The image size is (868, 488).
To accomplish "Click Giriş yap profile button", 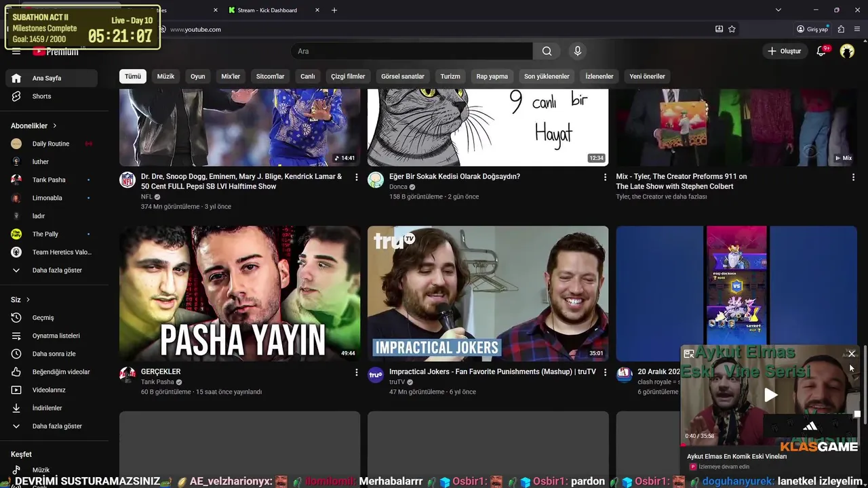I will click(x=812, y=29).
